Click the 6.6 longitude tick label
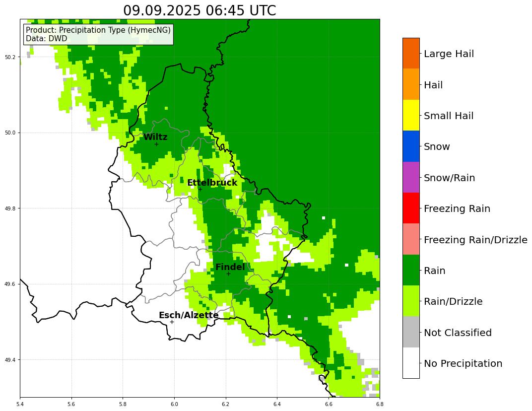Image resolution: width=532 pixels, height=411 pixels. pyautogui.click(x=329, y=404)
